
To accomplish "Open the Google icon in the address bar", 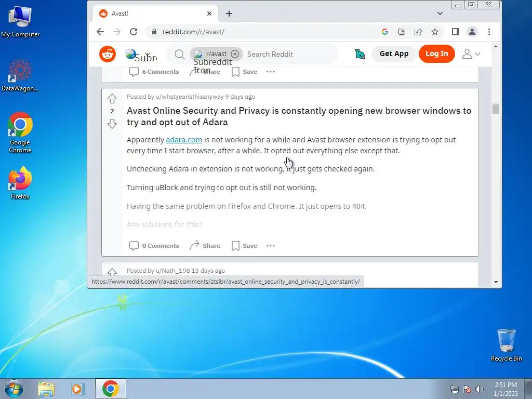I will tap(385, 32).
